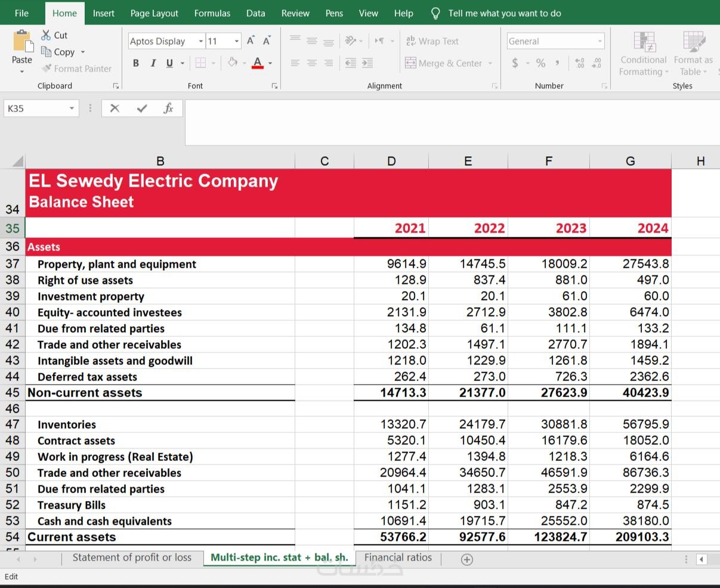This screenshot has height=588, width=720.
Task: Open the Merge & Center dropdown arrow
Action: tap(490, 63)
